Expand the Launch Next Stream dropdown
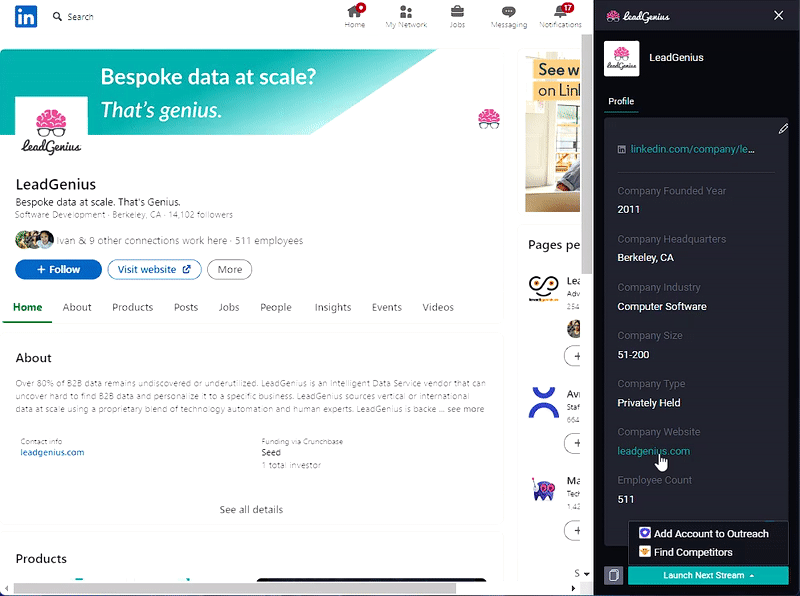The image size is (800, 596). pos(708,575)
